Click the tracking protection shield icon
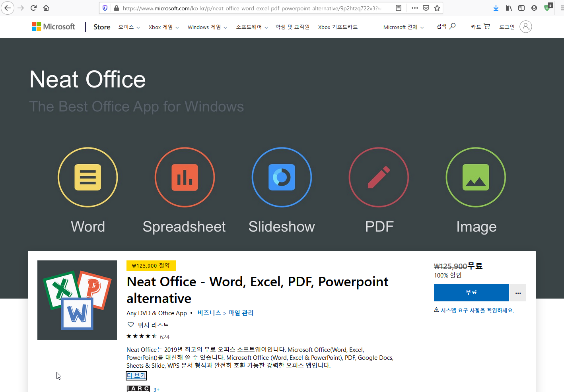The image size is (564, 392). (105, 8)
